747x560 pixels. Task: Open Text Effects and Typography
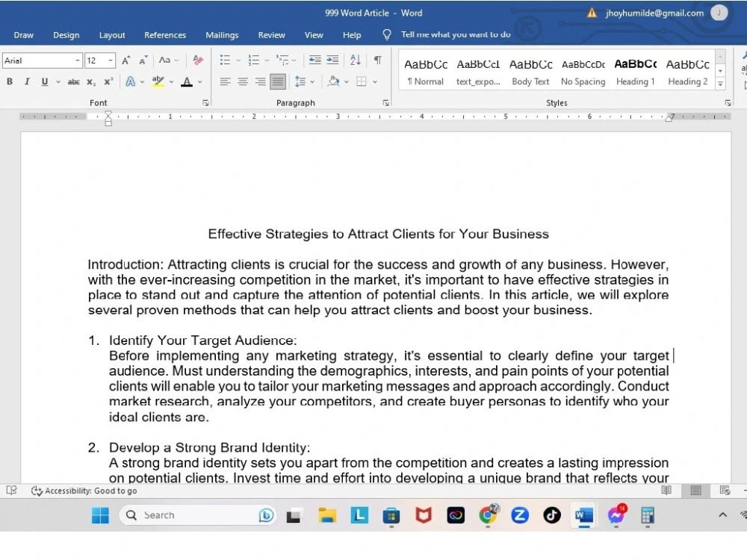pos(131,82)
